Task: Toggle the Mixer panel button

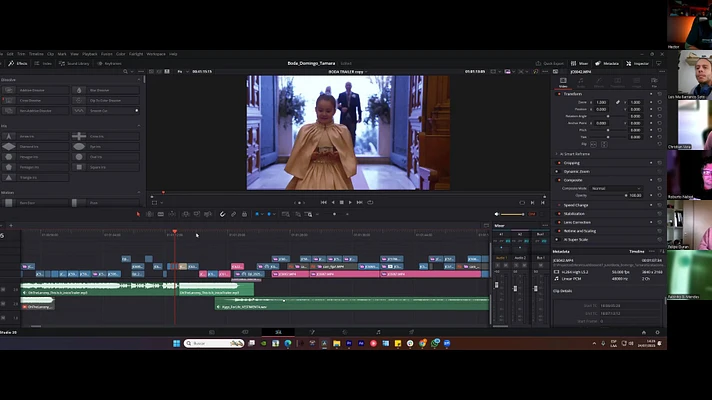Action: (579, 64)
